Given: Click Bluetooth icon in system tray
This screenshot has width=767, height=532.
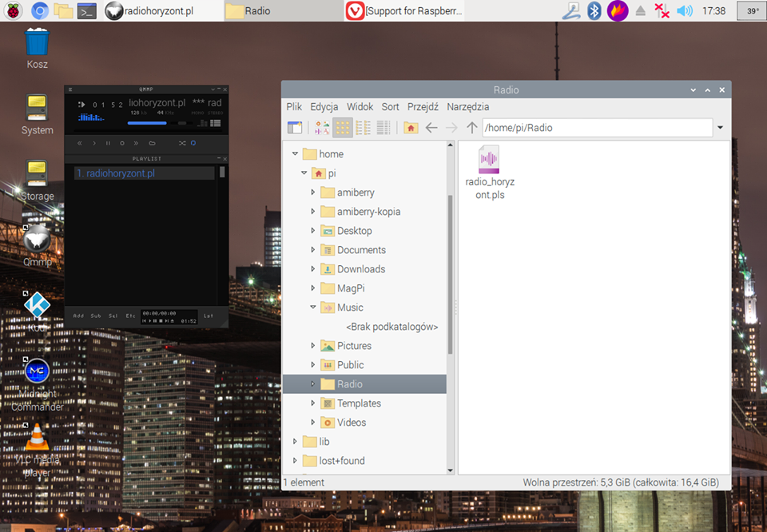Looking at the screenshot, I should coord(594,11).
